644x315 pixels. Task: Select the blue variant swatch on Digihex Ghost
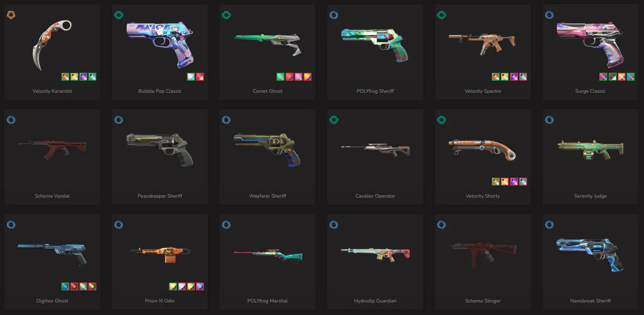click(x=65, y=286)
